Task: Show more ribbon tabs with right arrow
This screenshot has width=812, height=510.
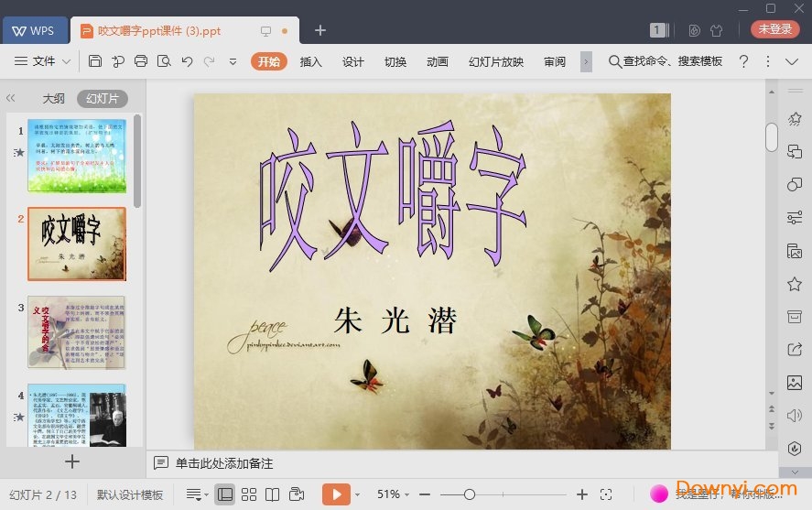Action: click(586, 61)
